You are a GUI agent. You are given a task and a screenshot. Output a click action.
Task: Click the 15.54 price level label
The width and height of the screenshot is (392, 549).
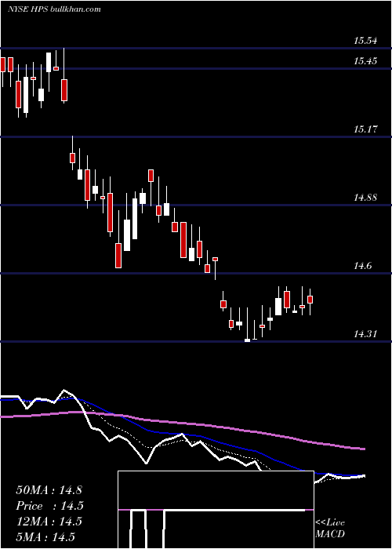coord(365,41)
